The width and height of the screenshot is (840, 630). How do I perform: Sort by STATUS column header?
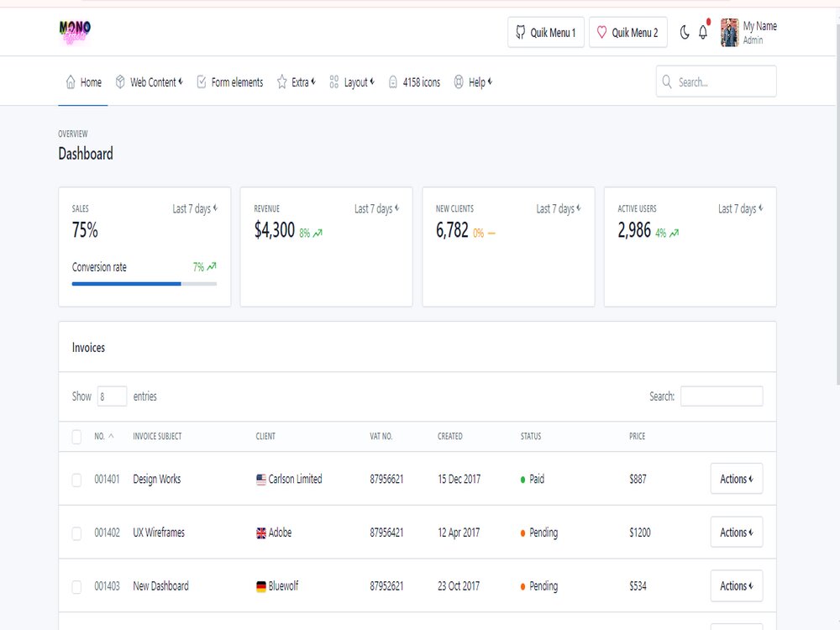(530, 436)
